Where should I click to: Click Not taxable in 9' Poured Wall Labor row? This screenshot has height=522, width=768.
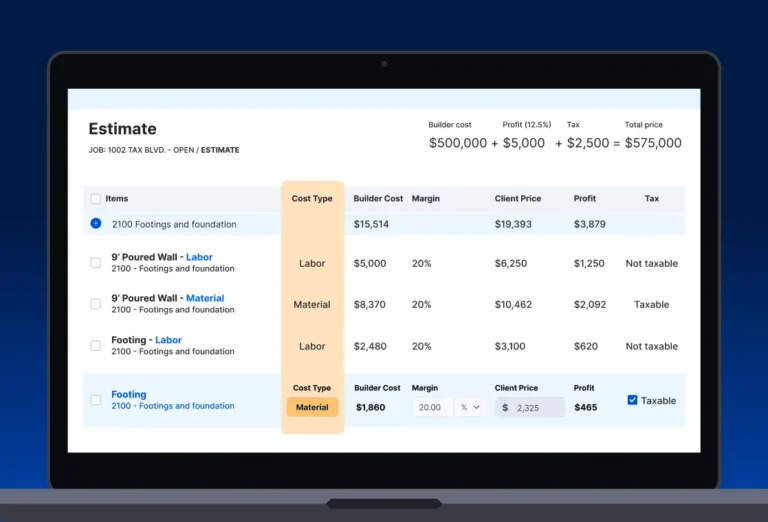coord(651,263)
